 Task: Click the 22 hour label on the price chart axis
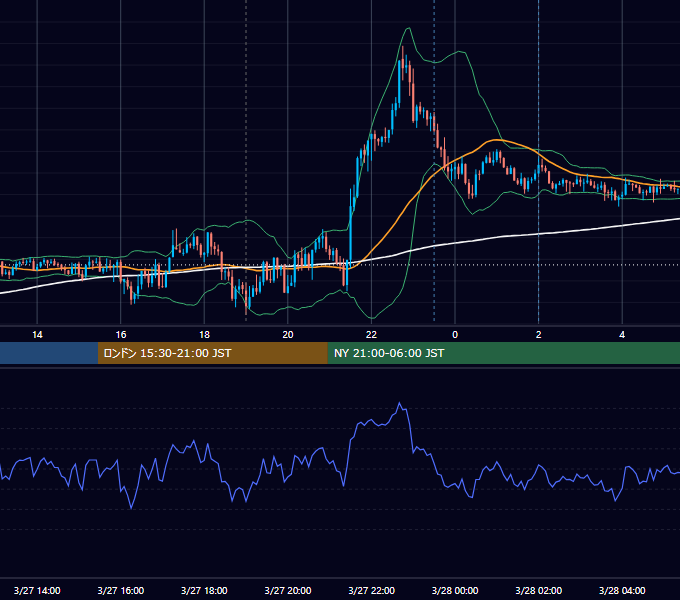pos(371,335)
